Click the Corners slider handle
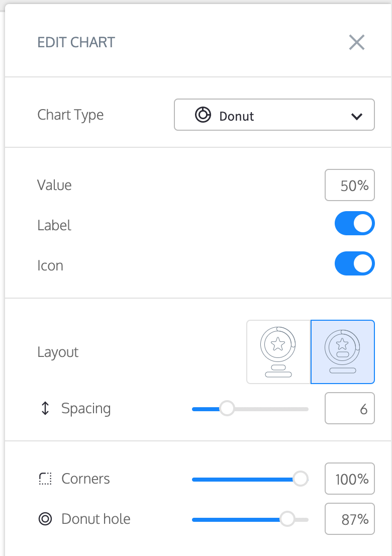392x556 pixels. [301, 479]
